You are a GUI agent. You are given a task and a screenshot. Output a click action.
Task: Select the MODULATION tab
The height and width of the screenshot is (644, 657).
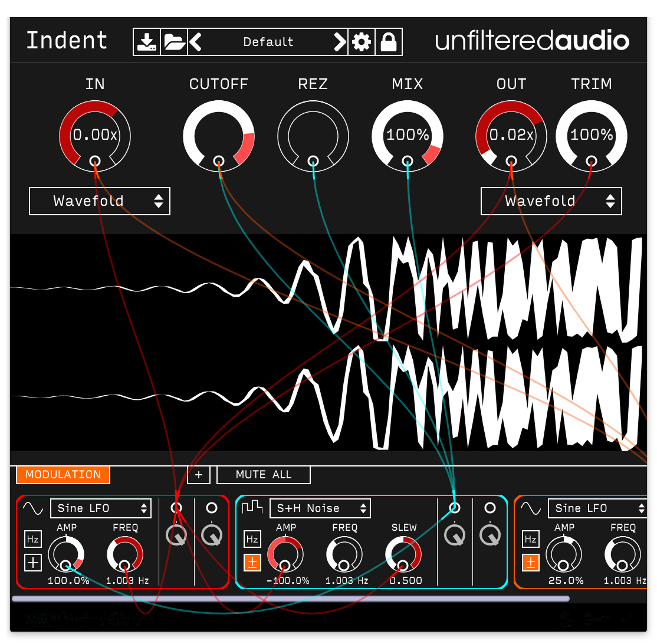63,475
